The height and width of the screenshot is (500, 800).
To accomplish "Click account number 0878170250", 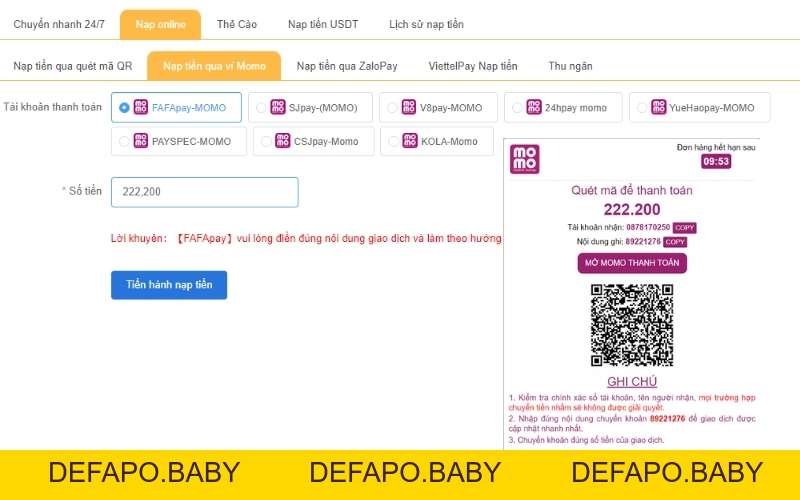I will point(648,228).
